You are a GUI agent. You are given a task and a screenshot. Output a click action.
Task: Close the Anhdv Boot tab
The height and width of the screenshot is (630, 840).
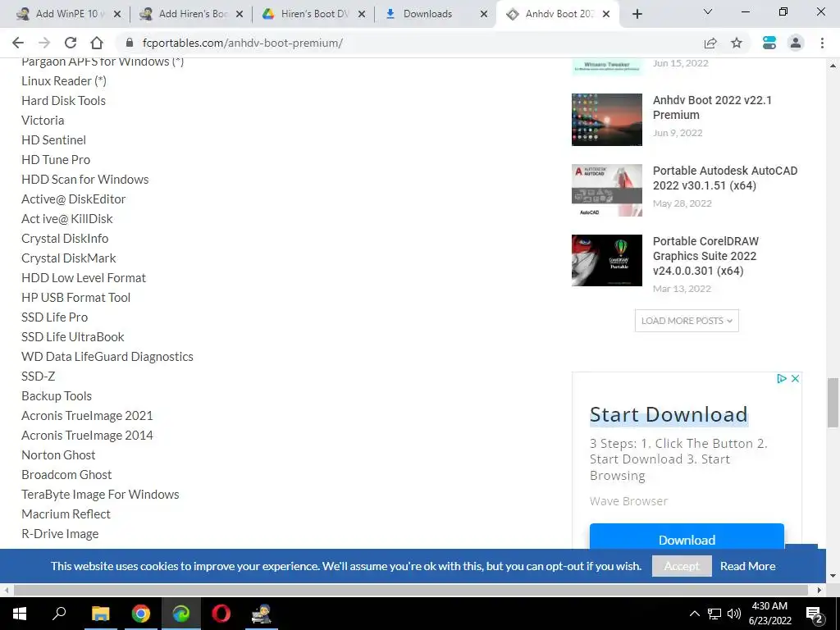click(606, 14)
